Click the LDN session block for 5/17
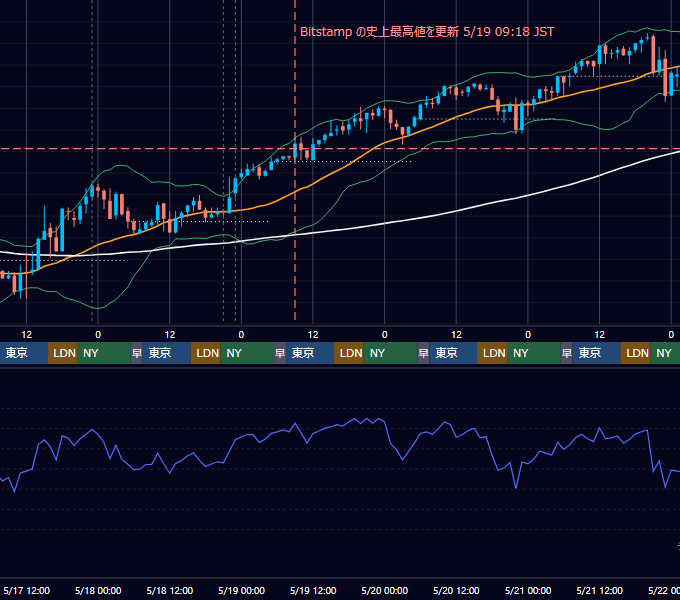Screen dimensions: 680x600 [x=62, y=353]
